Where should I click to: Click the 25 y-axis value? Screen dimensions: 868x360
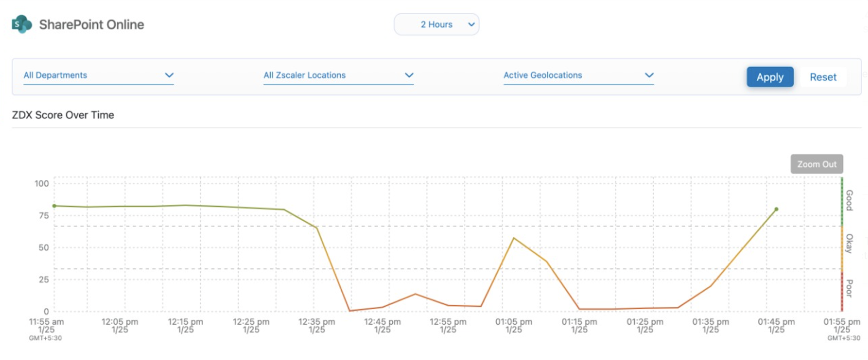[44, 279]
